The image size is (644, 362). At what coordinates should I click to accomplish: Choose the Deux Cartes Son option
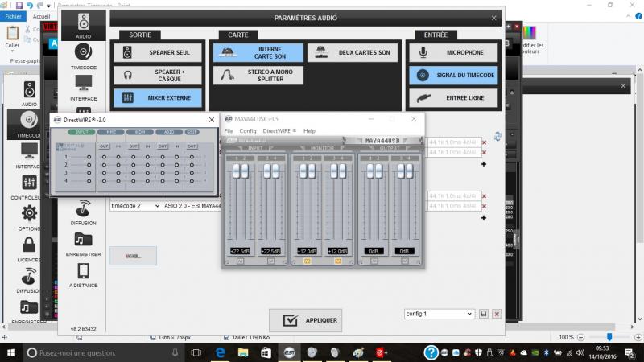[353, 53]
